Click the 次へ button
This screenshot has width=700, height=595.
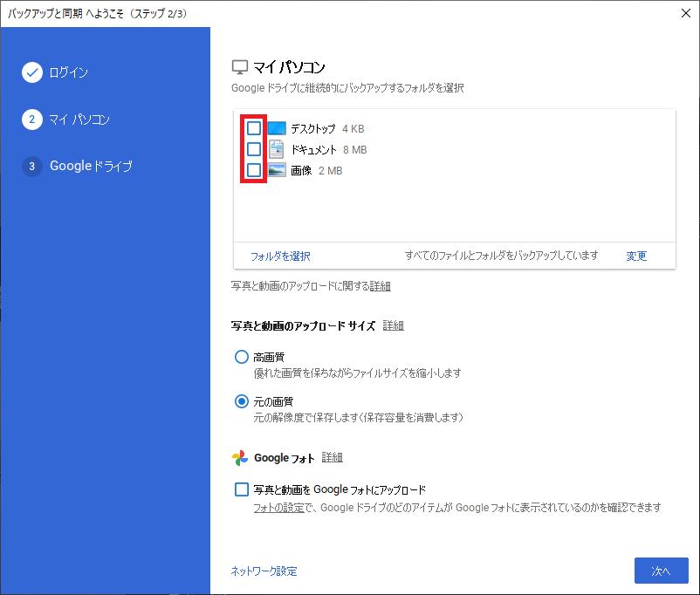[x=662, y=571]
